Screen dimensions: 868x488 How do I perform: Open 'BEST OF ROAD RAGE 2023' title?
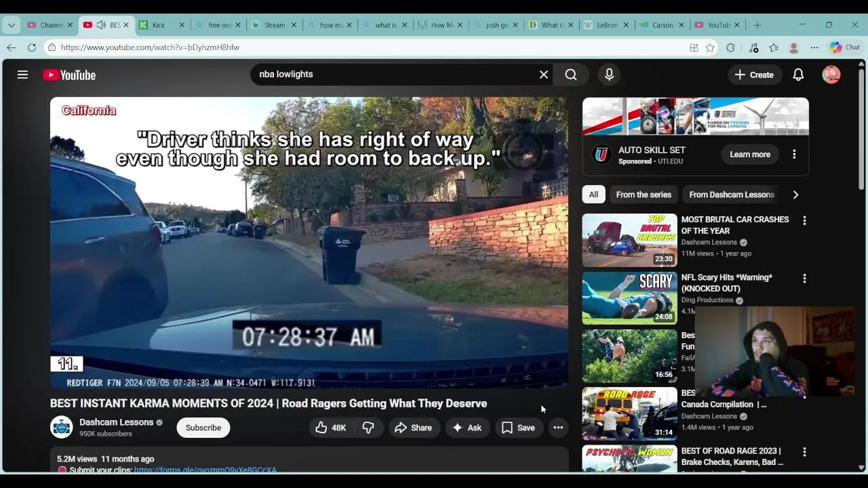pyautogui.click(x=732, y=456)
